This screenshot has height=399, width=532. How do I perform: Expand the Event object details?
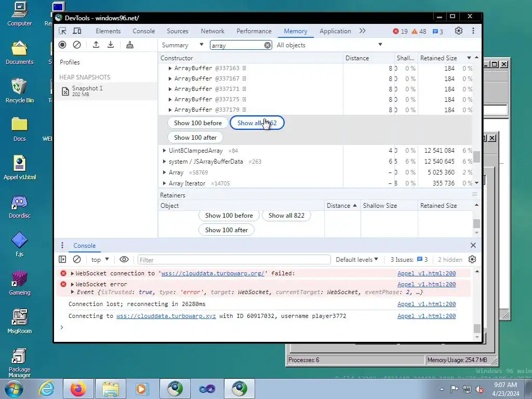pyautogui.click(x=72, y=292)
